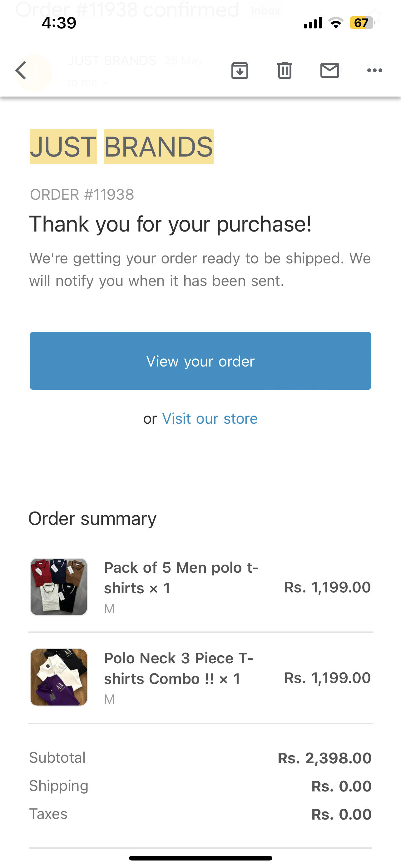Open the three-dot more options menu
401x868 pixels.
(374, 70)
